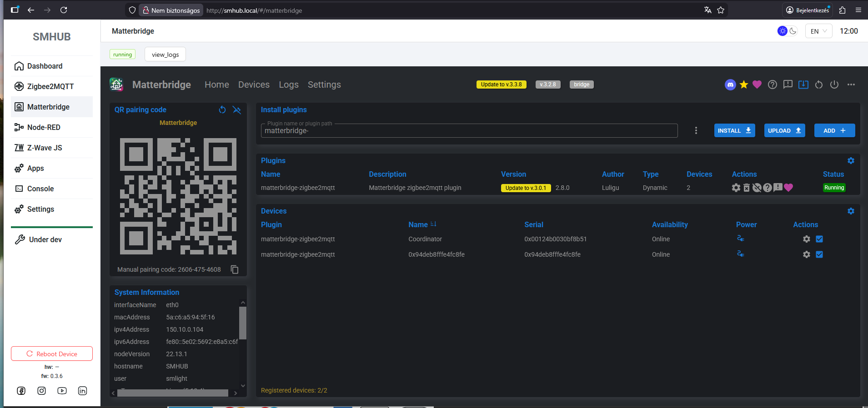The image size is (868, 408).
Task: Switch to light theme sun toggle
Action: [x=783, y=31]
